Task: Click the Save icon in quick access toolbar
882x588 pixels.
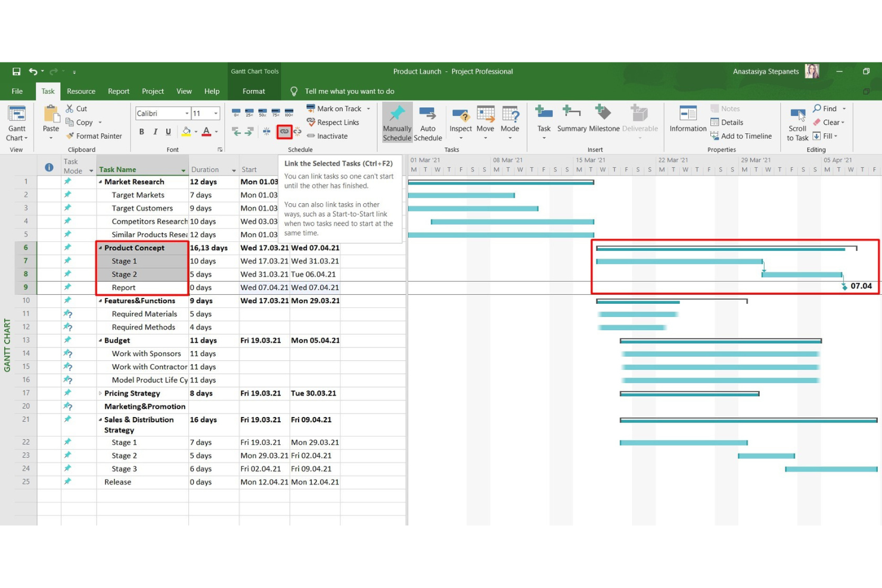Action: [x=16, y=71]
